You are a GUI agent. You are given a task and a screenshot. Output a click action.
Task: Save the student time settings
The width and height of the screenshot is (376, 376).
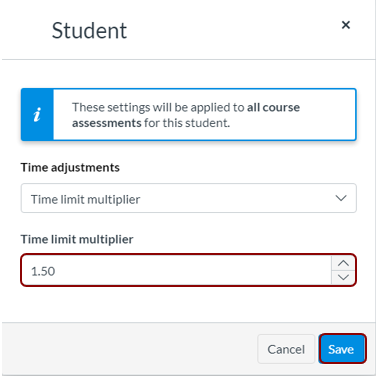pos(342,349)
